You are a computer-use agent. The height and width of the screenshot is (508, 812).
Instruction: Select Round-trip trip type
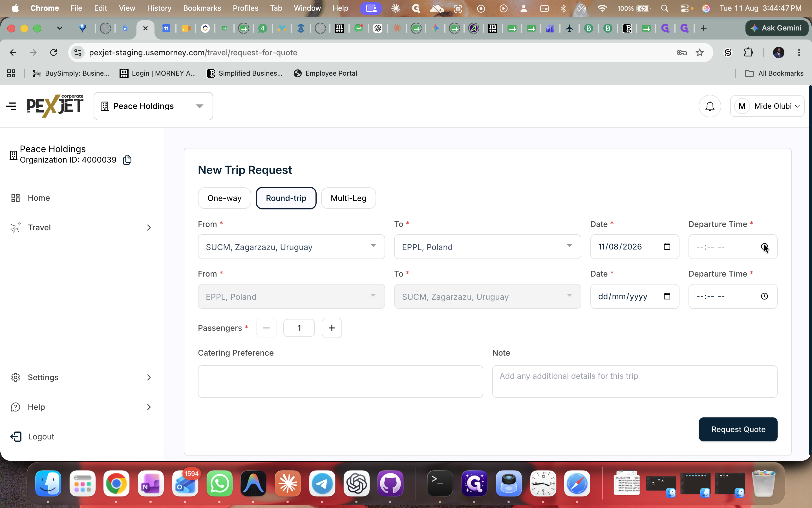tap(286, 198)
